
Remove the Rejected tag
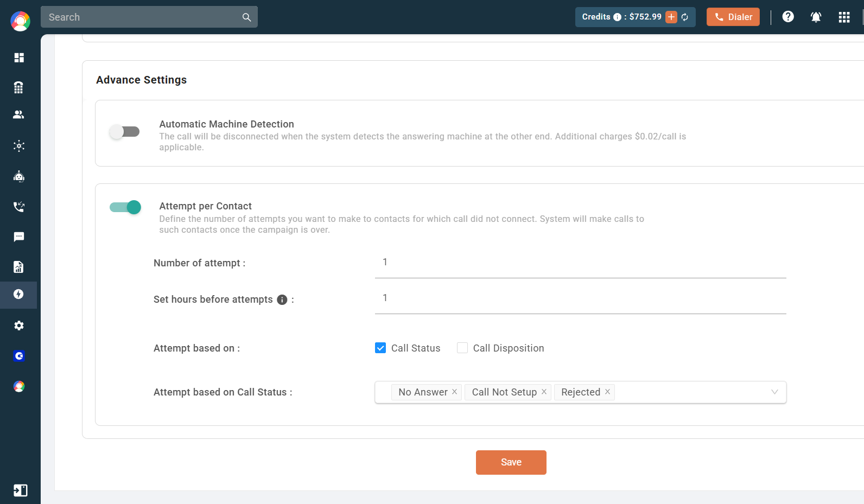coord(607,392)
